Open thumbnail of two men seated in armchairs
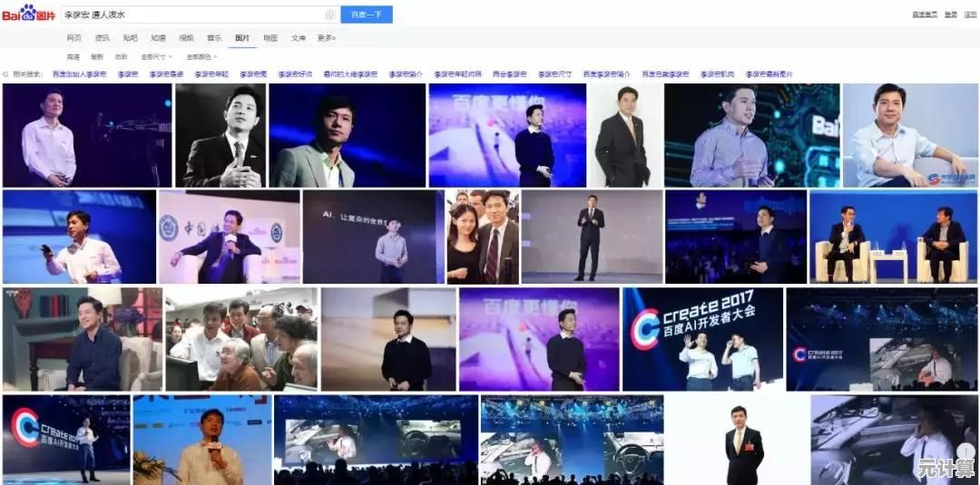This screenshot has width=980, height=485. [x=894, y=237]
